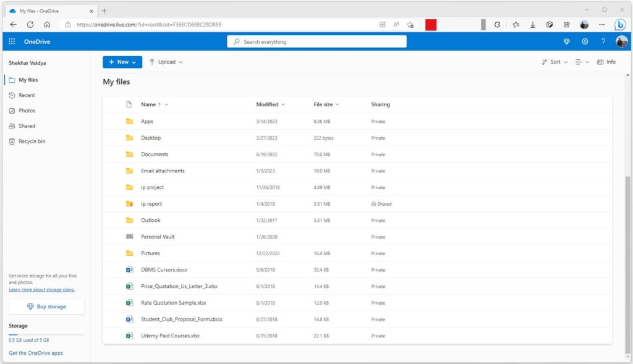This screenshot has width=633, height=364.
Task: Select My files in sidebar
Action: coord(46,80)
